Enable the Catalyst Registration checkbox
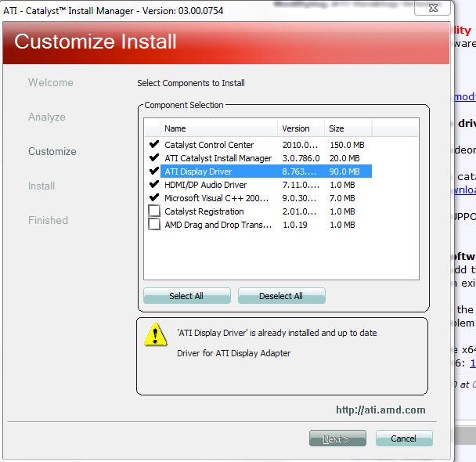This screenshot has width=476, height=462. (x=154, y=211)
